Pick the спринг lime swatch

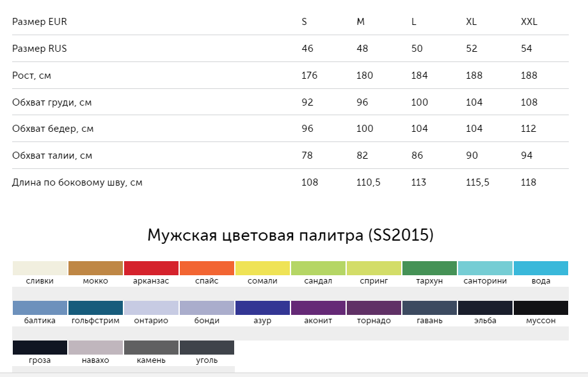(374, 268)
